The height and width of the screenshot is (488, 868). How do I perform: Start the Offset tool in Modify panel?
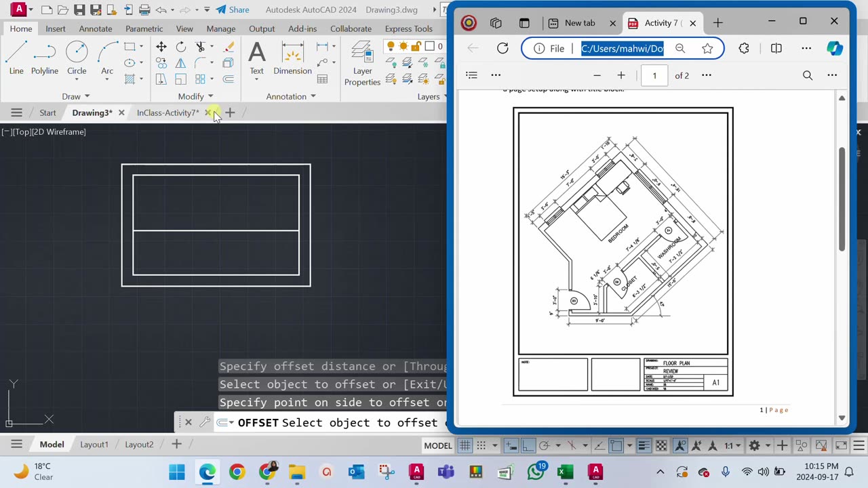point(229,79)
